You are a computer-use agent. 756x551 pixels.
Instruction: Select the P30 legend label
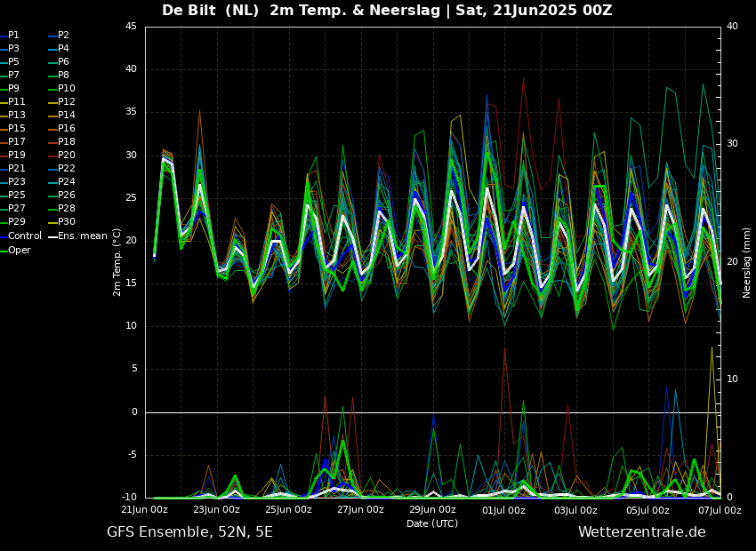67,222
